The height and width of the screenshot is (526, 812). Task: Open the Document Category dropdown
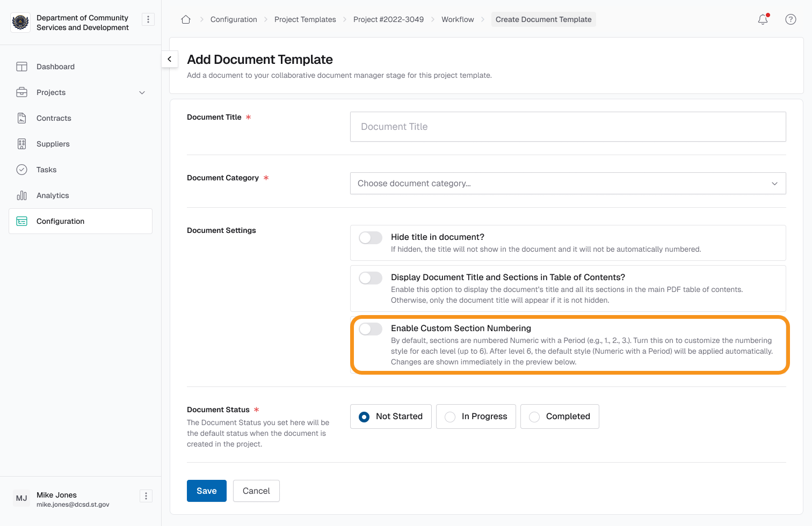[568, 184]
